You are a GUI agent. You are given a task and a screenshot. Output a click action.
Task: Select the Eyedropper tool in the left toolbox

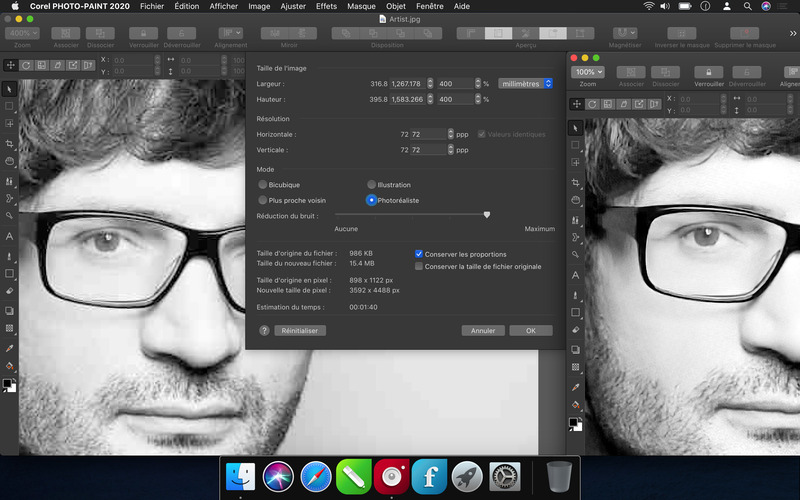(9, 348)
